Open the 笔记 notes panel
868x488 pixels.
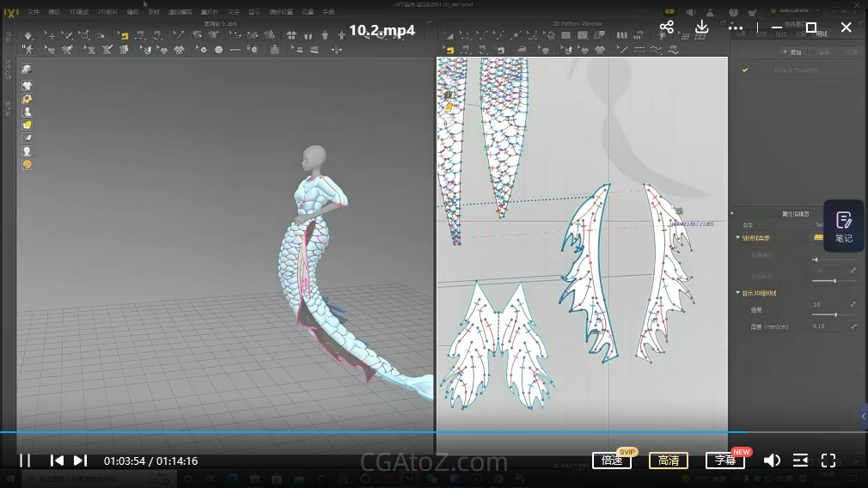(844, 226)
